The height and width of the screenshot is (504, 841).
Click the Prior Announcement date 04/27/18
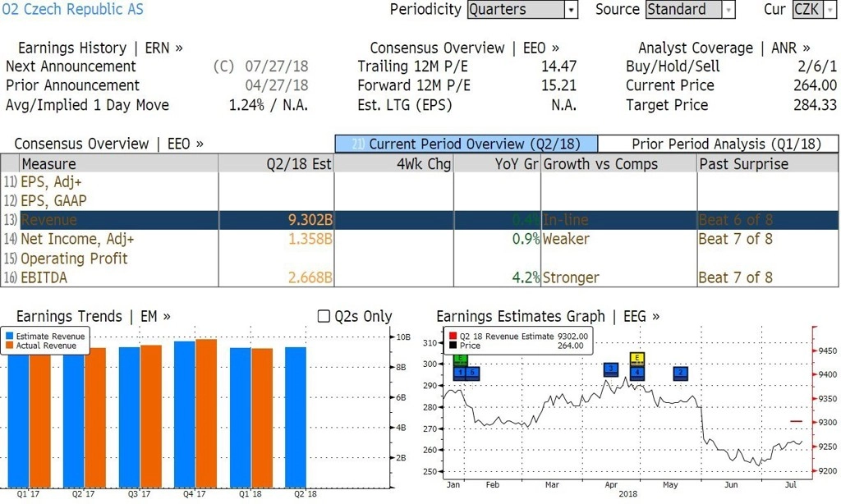point(276,85)
